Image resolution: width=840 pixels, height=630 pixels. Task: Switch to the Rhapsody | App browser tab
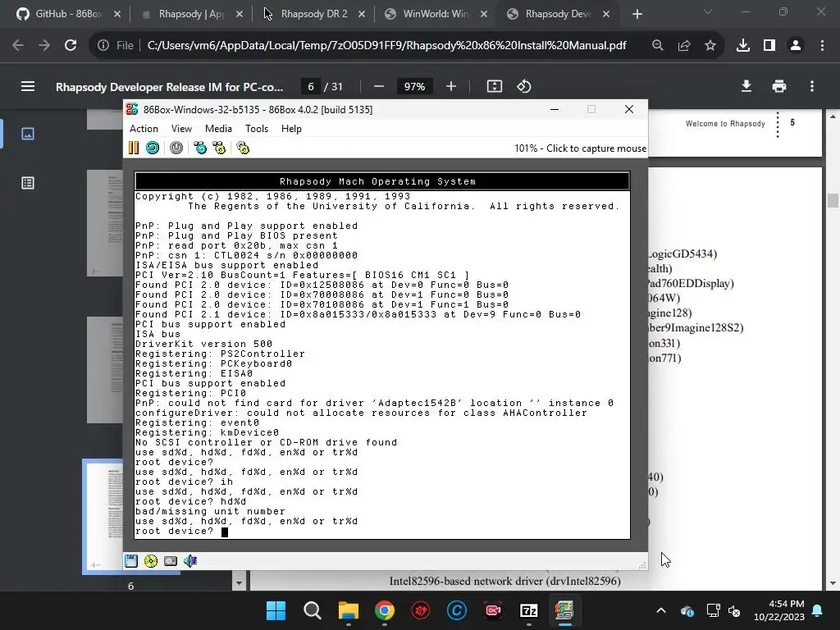191,14
